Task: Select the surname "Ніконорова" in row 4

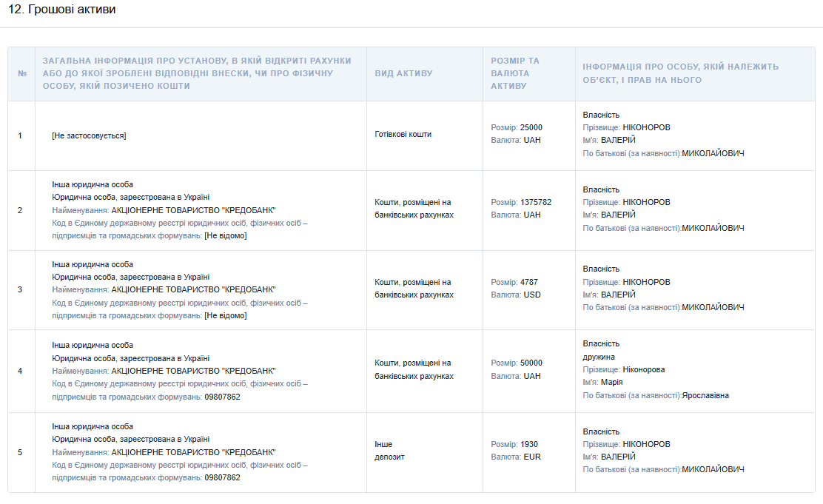Action: coord(643,369)
